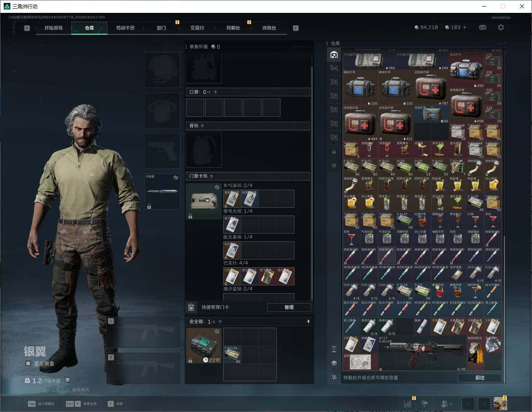The height and width of the screenshot is (412, 532).
Task: Select the medical kit showing 797
Action: pyautogui.click(x=431, y=87)
